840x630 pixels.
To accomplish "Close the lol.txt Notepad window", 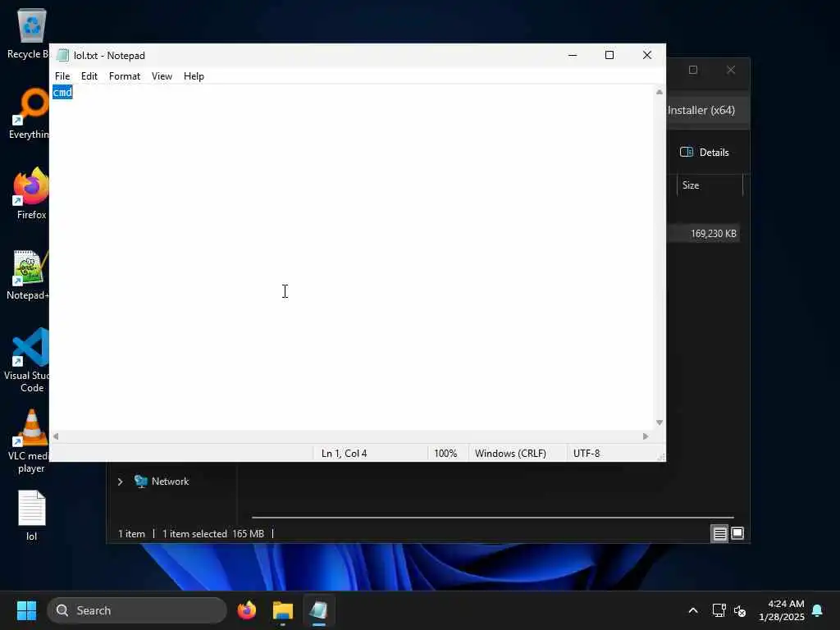I will click(x=646, y=55).
